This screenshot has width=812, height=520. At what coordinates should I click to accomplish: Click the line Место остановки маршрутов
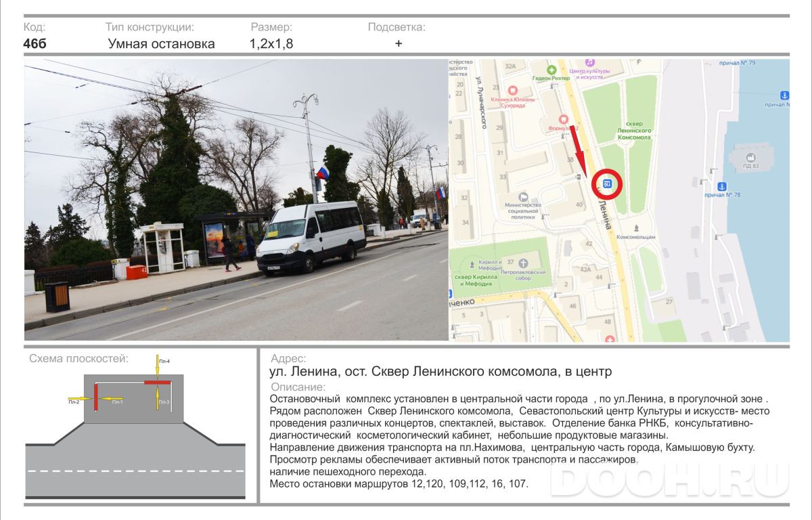399,483
